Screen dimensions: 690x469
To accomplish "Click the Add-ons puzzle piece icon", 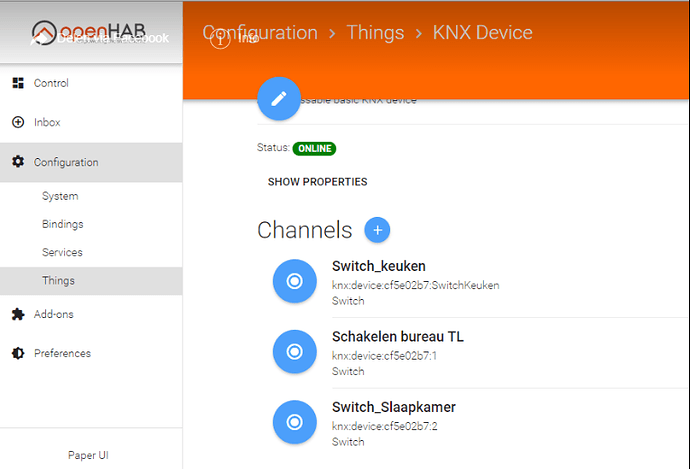I will pos(17,314).
